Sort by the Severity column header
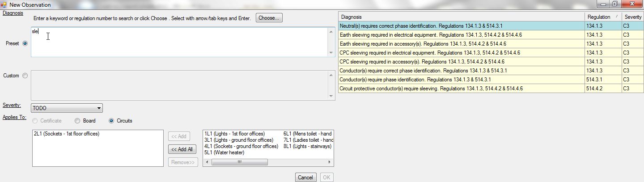The width and height of the screenshot is (644, 182). (632, 17)
